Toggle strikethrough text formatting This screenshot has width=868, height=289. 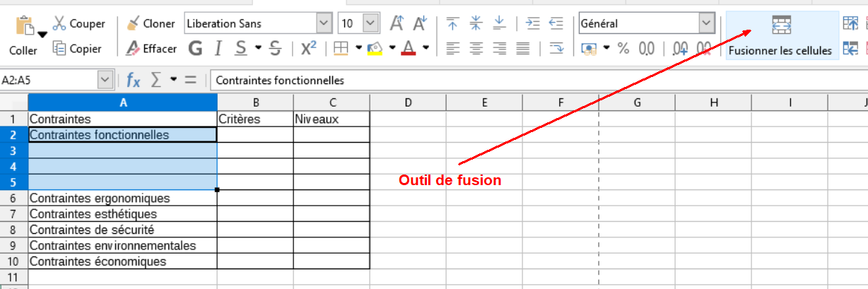click(276, 49)
